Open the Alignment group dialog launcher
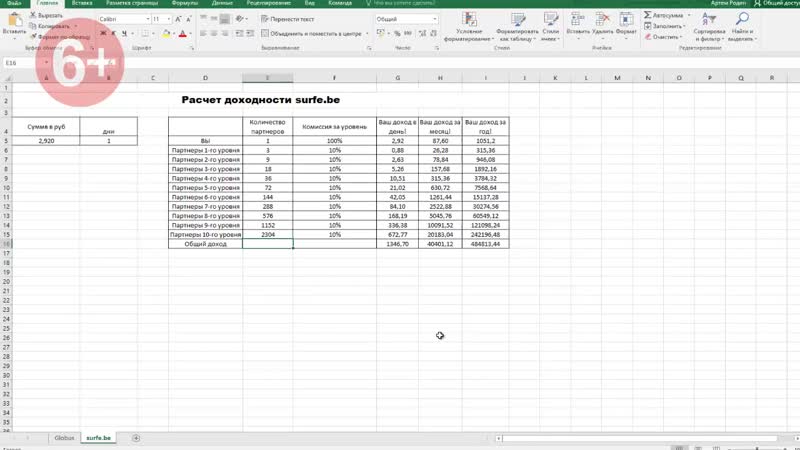This screenshot has width=800, height=450. click(369, 48)
